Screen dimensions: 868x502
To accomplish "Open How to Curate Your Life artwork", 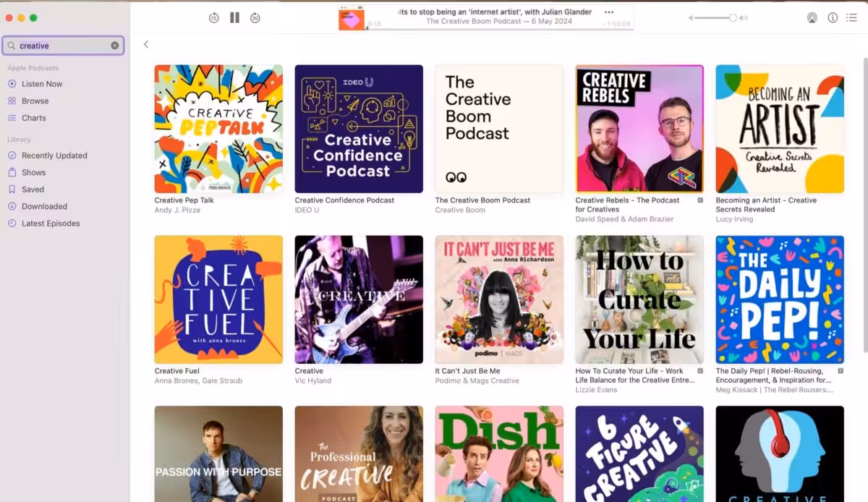I will (x=639, y=299).
